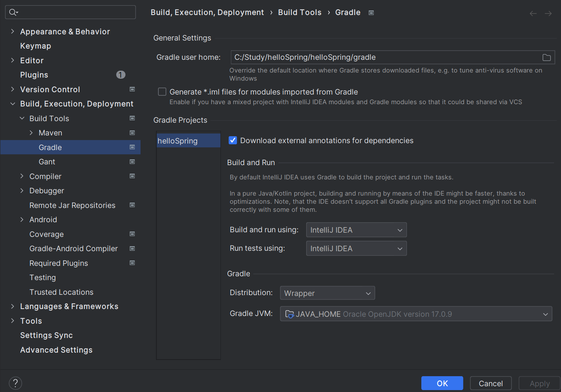Click the project settings icon beside Maven

point(132,133)
